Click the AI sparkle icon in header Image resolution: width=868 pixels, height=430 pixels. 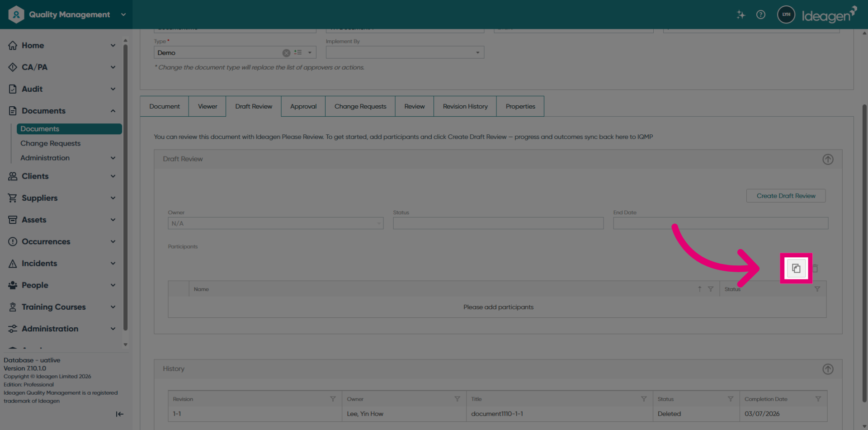click(741, 14)
